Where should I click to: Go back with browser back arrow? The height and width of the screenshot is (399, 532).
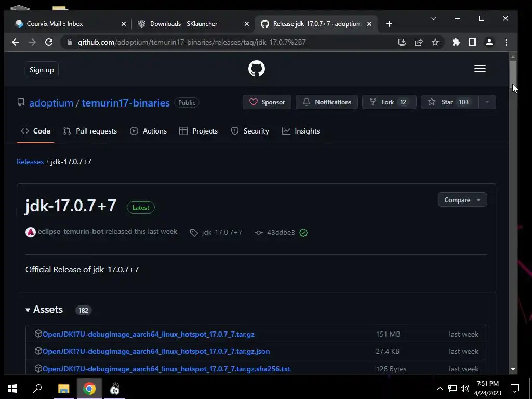click(16, 42)
